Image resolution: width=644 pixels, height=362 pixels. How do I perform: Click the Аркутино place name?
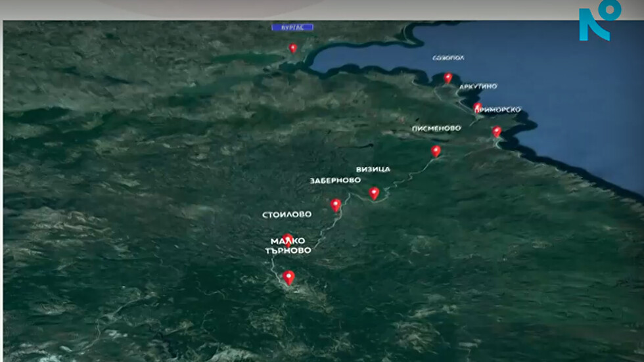coord(478,86)
